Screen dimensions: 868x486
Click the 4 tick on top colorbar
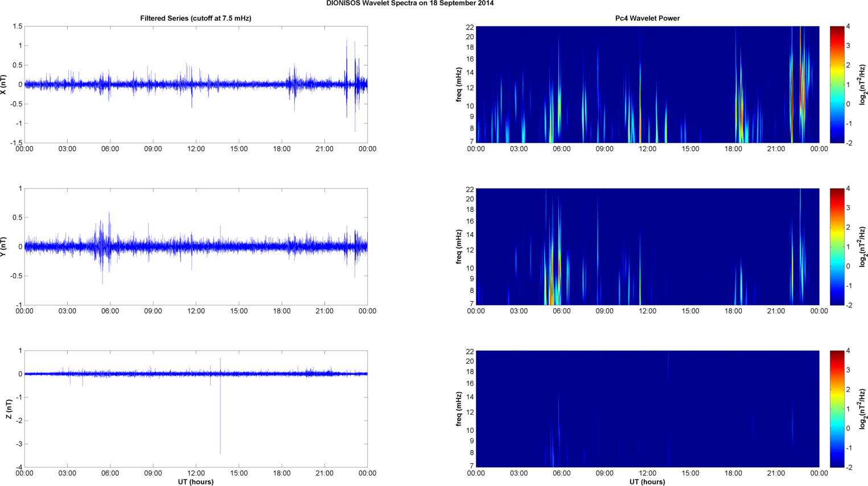[x=848, y=27]
